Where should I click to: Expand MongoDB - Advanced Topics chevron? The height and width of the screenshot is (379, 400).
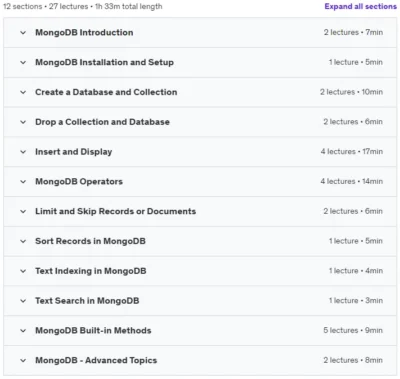pos(23,360)
